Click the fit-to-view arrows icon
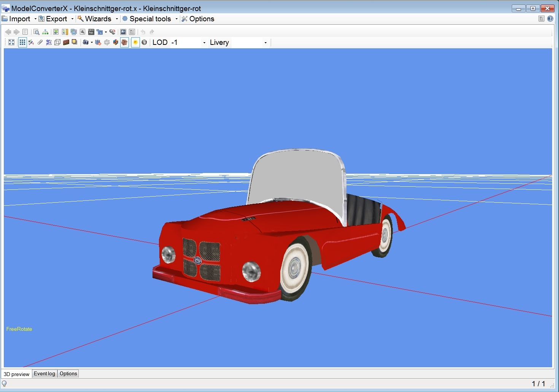This screenshot has width=559, height=392. click(x=11, y=43)
